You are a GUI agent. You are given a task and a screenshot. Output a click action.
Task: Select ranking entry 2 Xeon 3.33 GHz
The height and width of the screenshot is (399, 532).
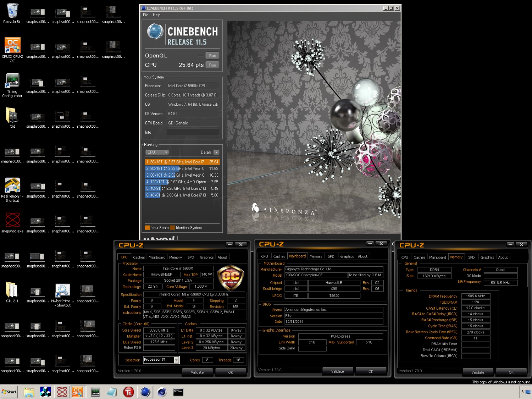[x=182, y=168]
